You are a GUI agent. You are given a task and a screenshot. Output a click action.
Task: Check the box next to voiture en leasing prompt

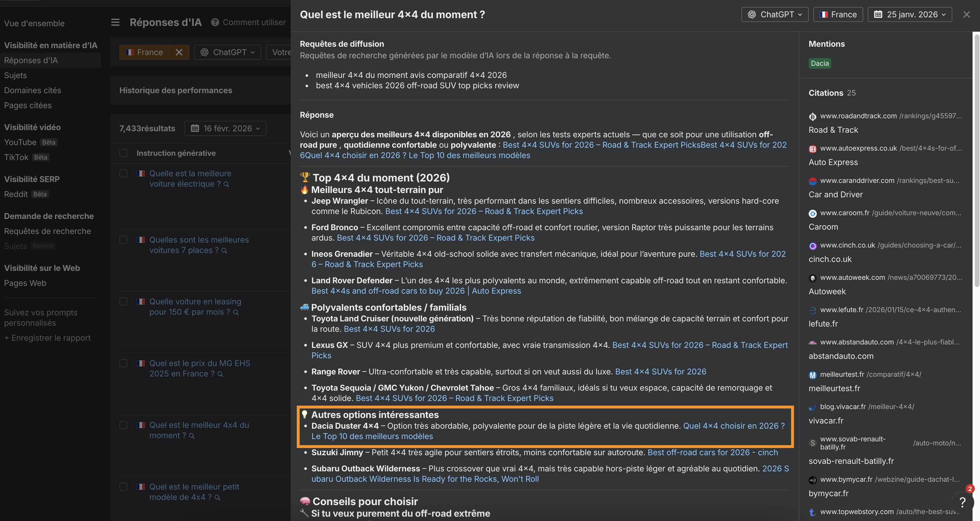point(123,301)
